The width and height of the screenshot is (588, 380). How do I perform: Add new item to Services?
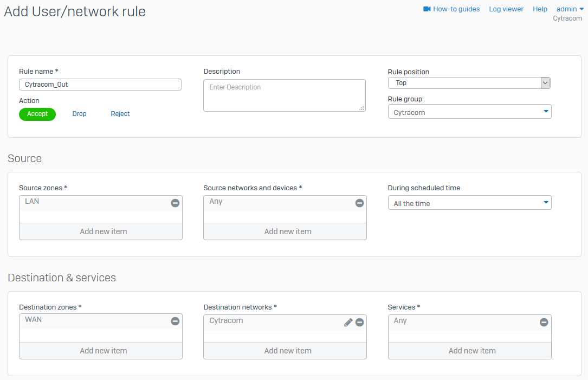(x=469, y=351)
